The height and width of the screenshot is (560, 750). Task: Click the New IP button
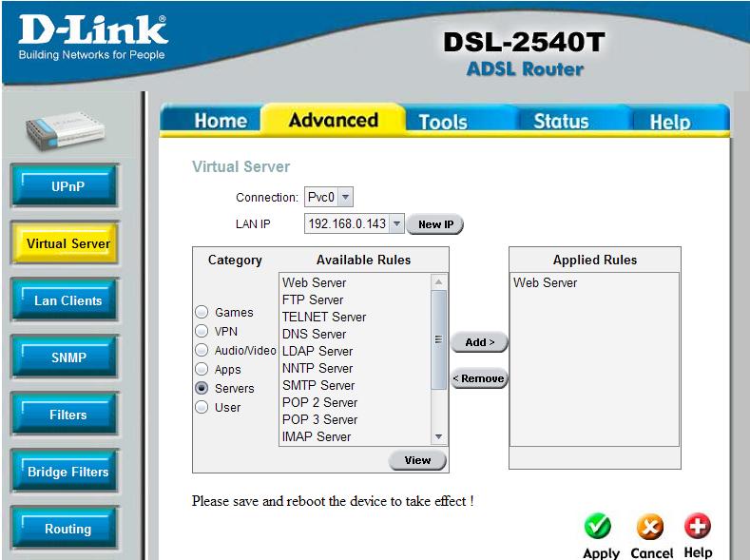(x=435, y=224)
